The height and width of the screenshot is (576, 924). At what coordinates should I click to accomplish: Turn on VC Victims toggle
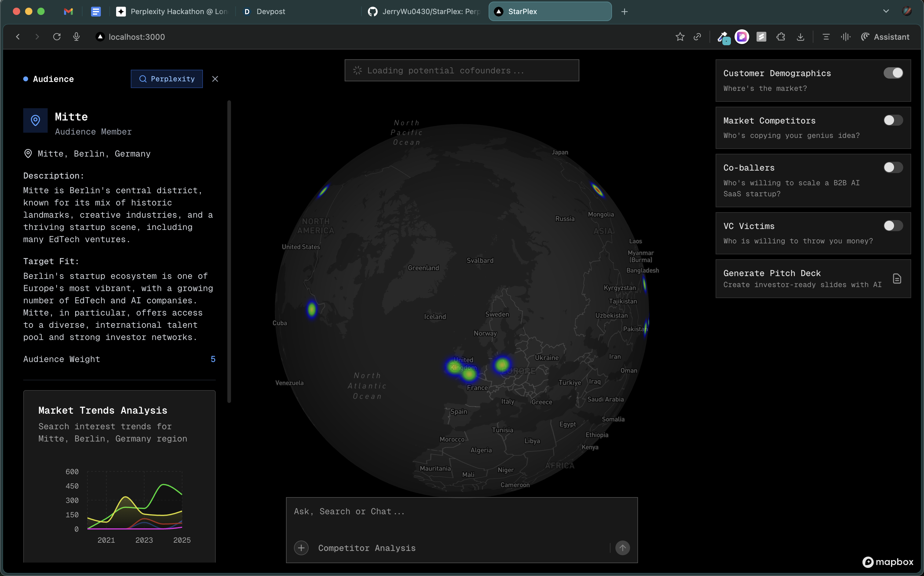coord(893,226)
